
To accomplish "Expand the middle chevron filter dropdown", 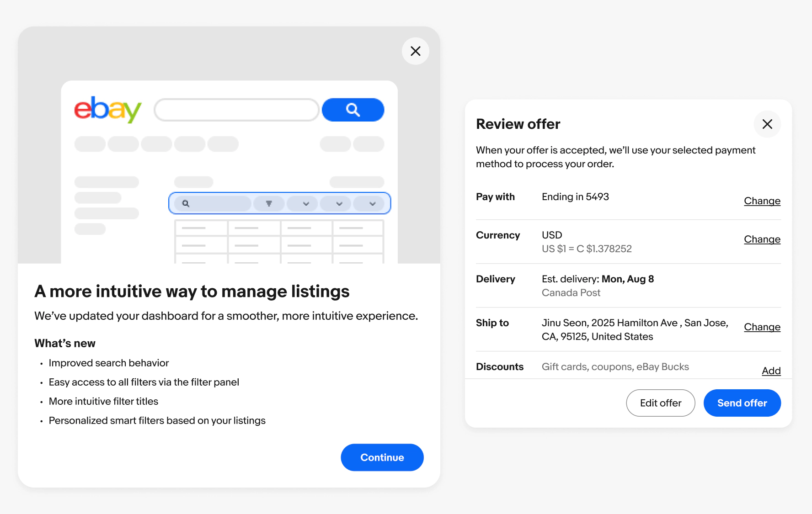I will pos(339,203).
